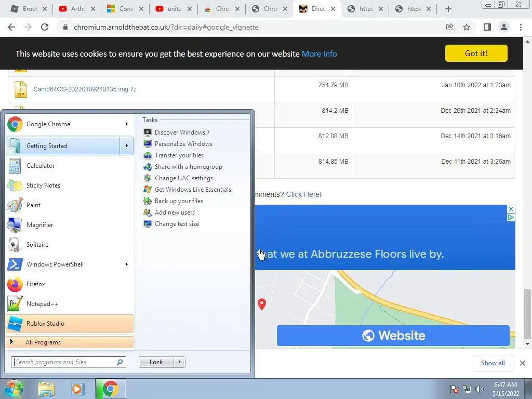
Task: Open volume speaker tray icon
Action: tap(479, 389)
